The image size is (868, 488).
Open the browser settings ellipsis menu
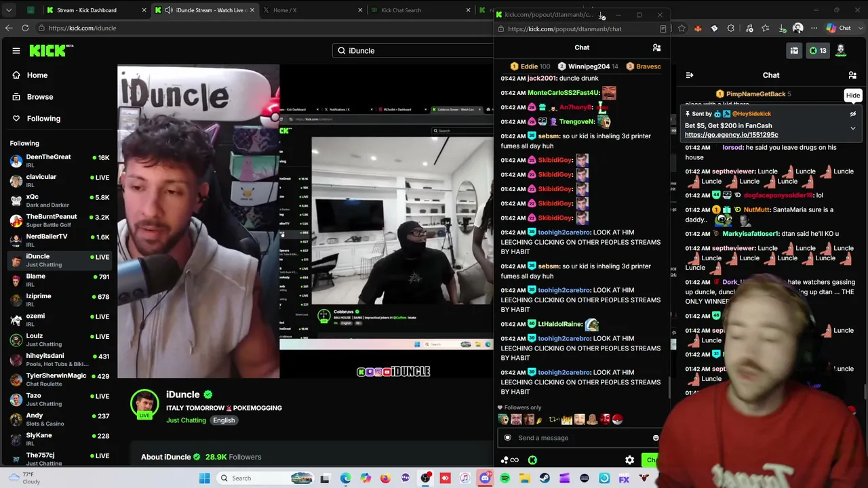pos(814,28)
